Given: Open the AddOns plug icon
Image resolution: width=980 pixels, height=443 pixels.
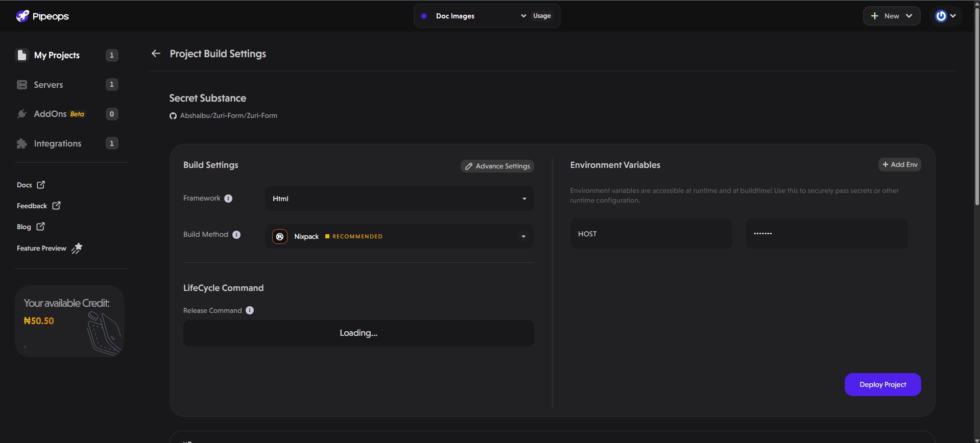Looking at the screenshot, I should 22,114.
